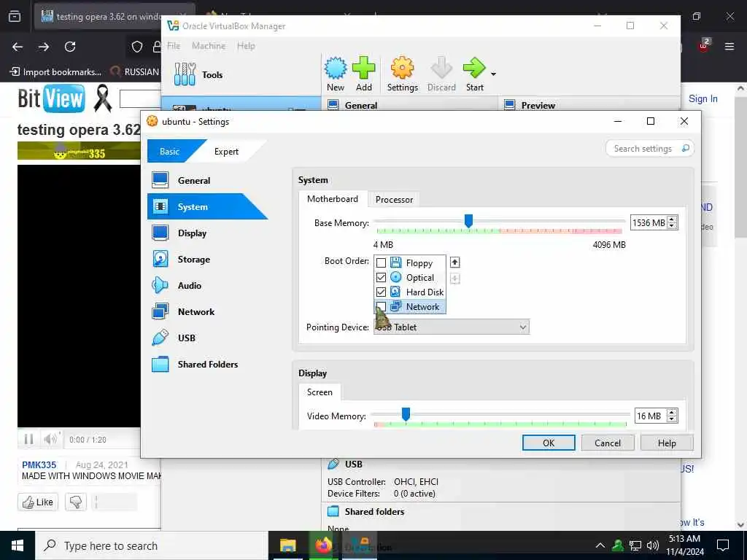747x560 pixels.
Task: Reload the page in Firefox
Action: (x=70, y=47)
